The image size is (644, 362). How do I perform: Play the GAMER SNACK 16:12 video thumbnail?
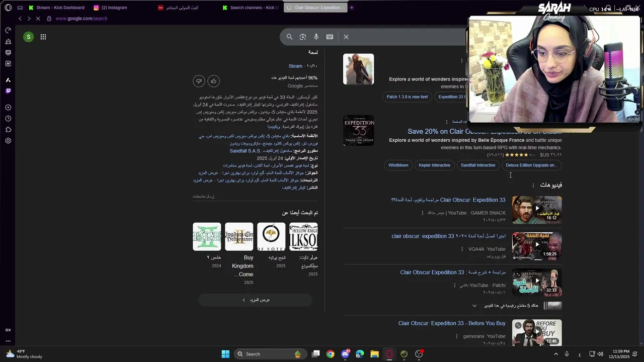point(537,209)
